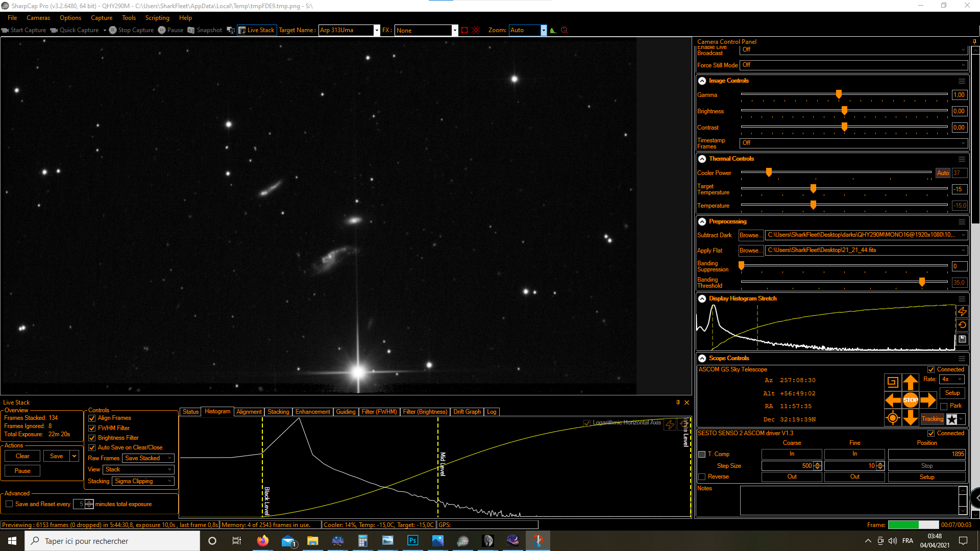
Task: Open the Scripting menu
Action: 157,18
